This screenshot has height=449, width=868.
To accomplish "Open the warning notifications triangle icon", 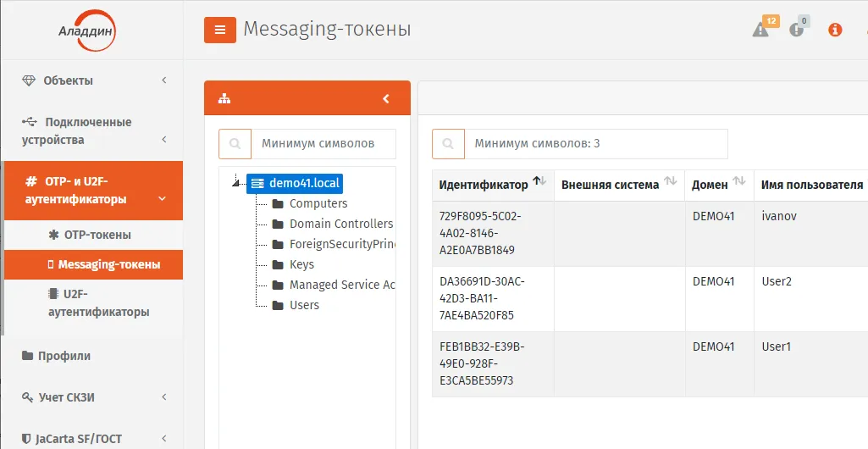I will [760, 30].
